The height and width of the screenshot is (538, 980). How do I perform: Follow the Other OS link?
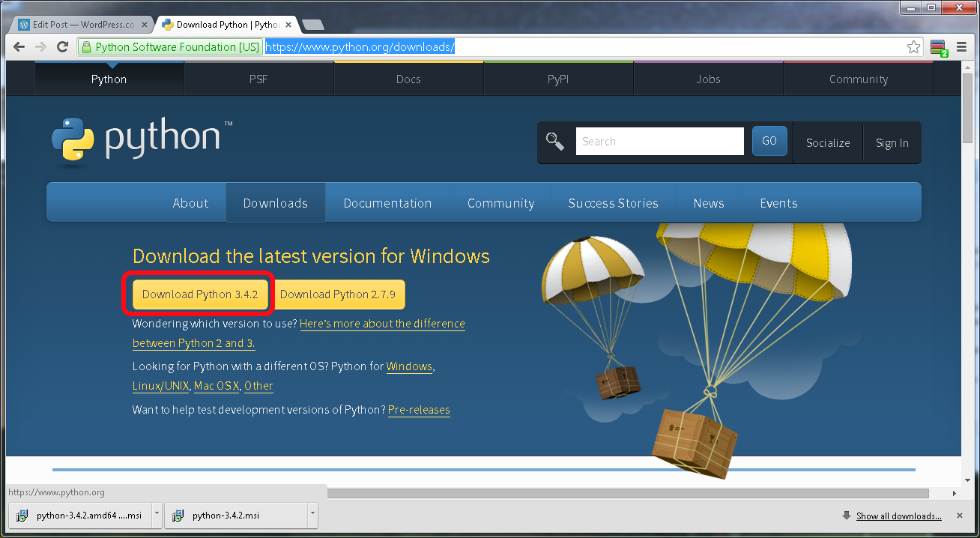click(x=258, y=386)
